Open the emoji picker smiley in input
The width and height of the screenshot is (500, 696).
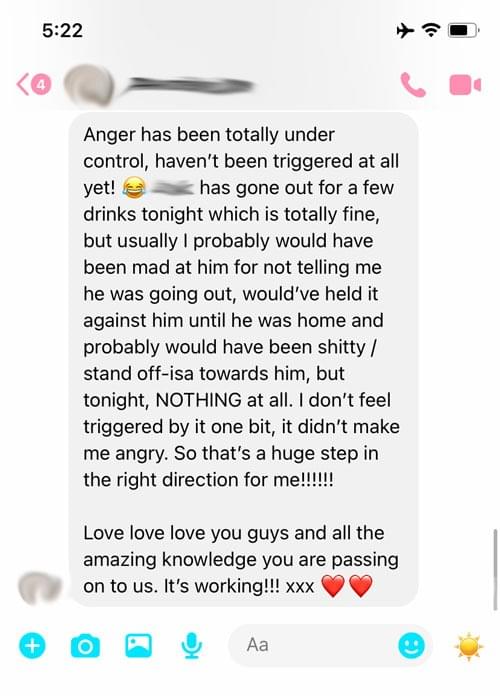411,645
